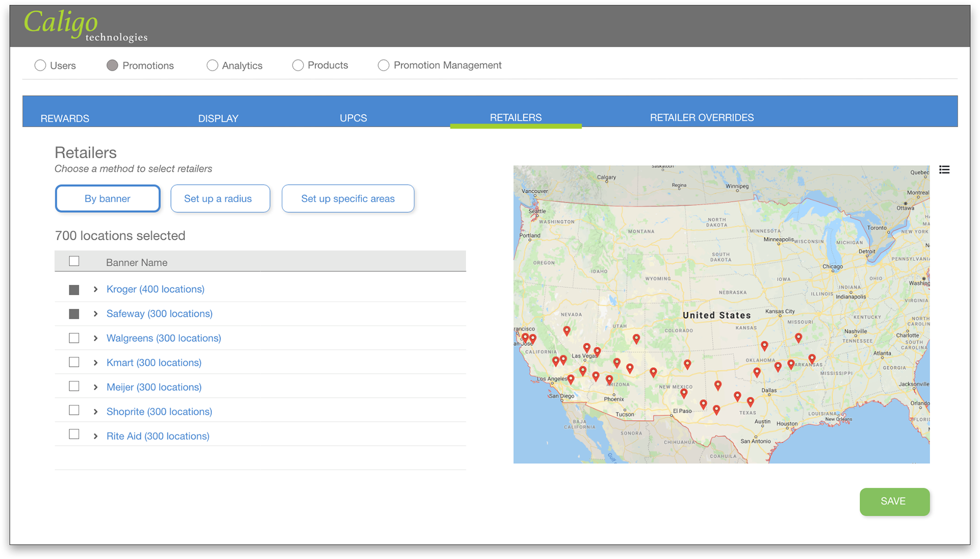Open the Rite Aid (300 locations) link
The image size is (980, 559).
158,436
